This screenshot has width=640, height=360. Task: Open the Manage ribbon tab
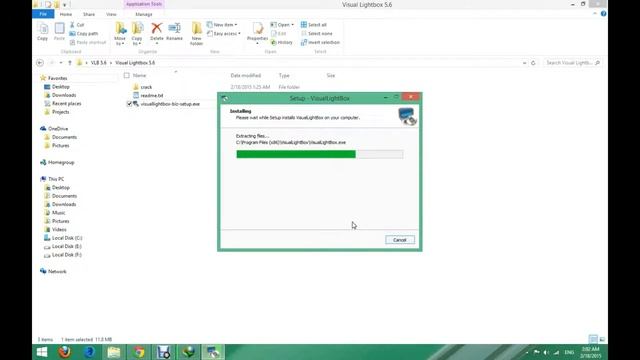(x=144, y=14)
